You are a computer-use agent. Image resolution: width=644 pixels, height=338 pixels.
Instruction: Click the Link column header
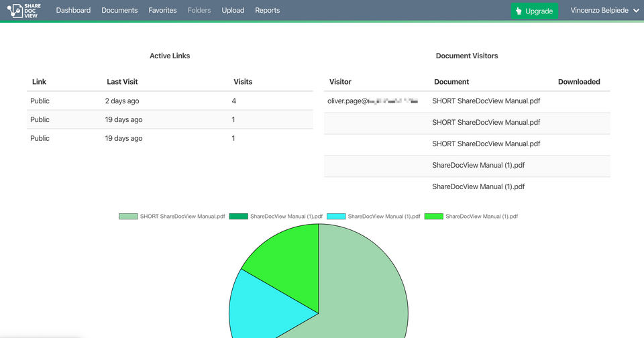pos(39,82)
